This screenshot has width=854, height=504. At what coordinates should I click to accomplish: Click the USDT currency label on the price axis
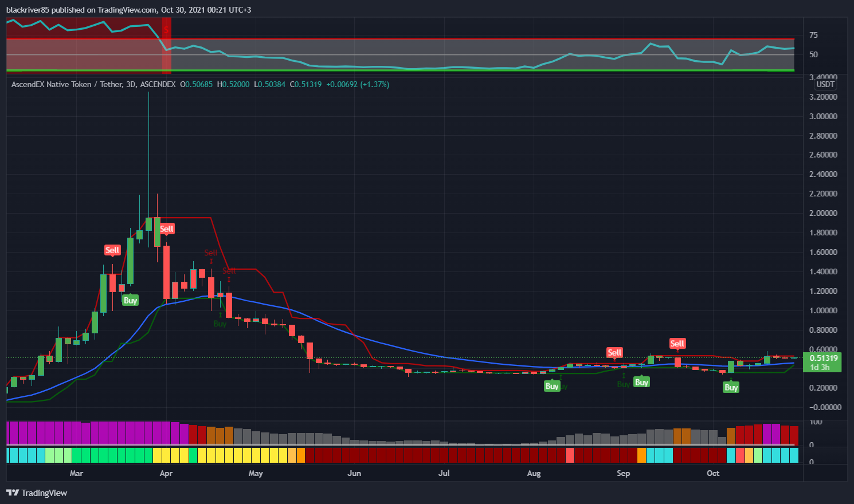(x=825, y=84)
